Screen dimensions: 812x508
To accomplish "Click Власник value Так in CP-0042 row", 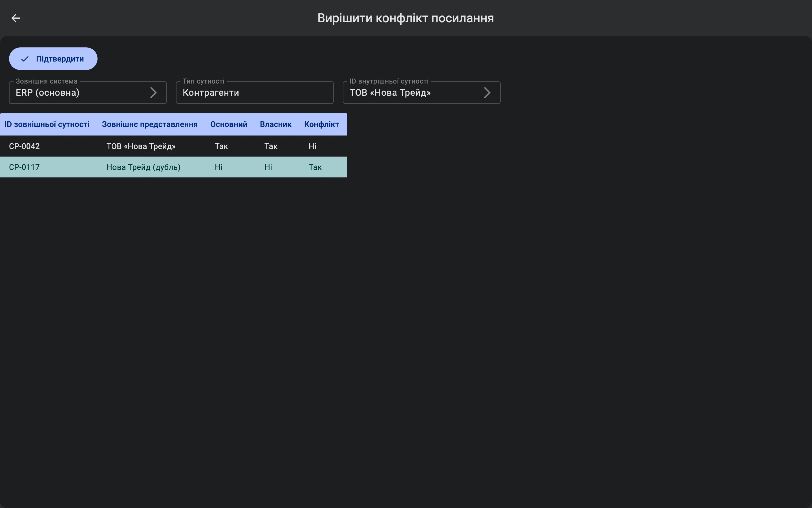I will pos(271,146).
